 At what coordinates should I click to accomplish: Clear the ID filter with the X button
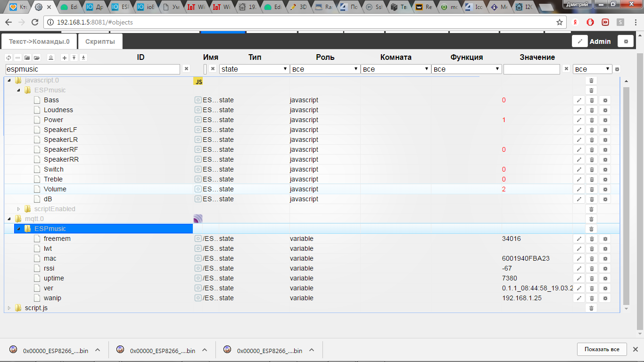[x=186, y=69]
